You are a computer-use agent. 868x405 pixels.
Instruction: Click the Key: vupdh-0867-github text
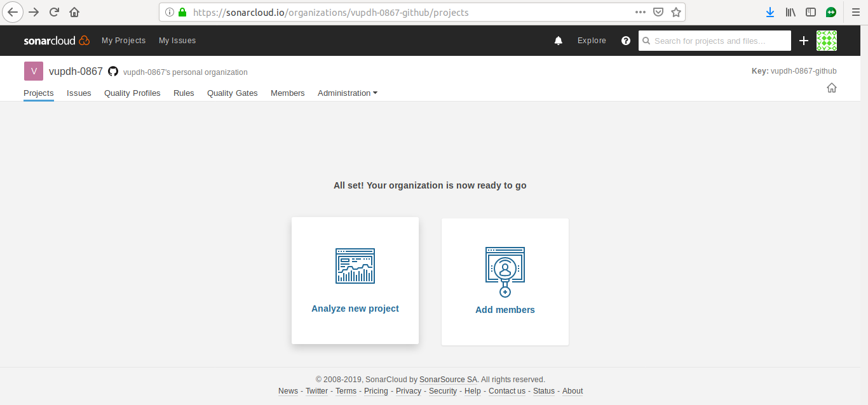point(794,71)
